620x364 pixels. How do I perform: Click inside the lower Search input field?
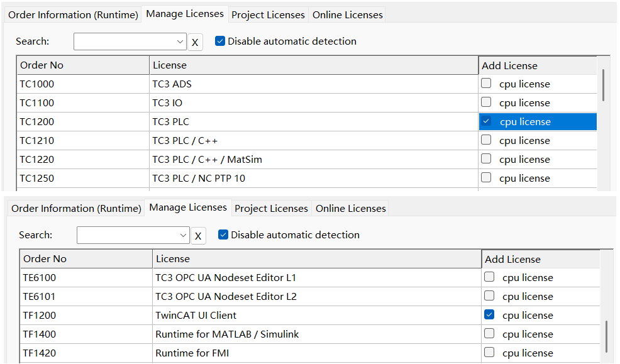click(x=128, y=235)
